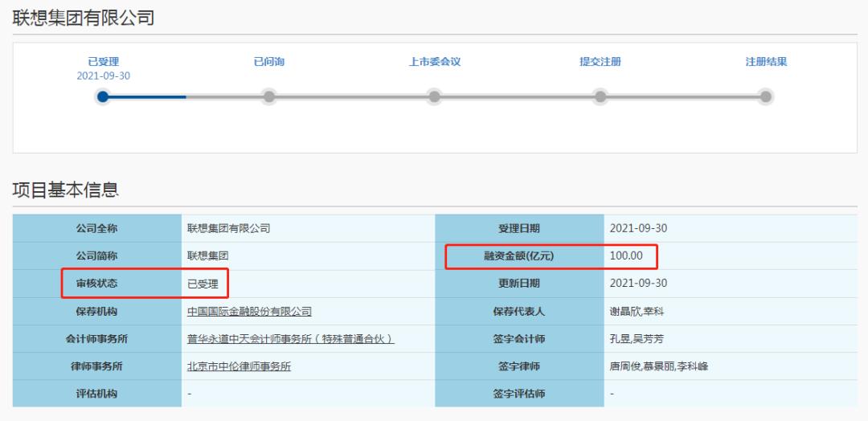868x421 pixels.
Task: Click the 会计师事务所 label cell
Action: coord(97,339)
